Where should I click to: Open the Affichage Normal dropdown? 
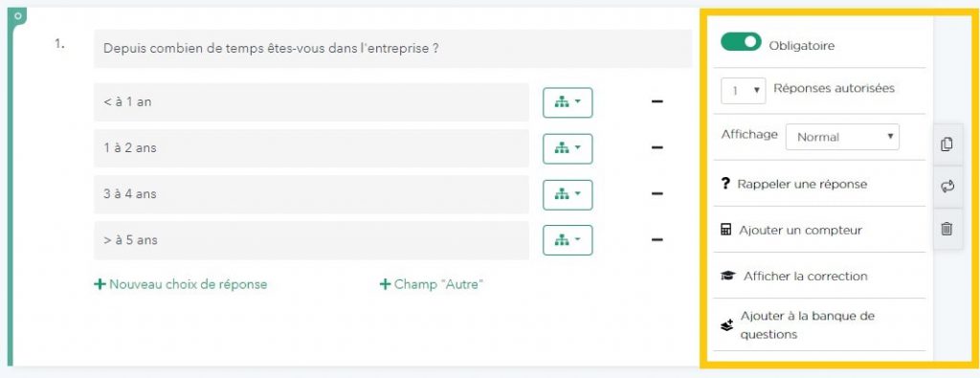[842, 137]
